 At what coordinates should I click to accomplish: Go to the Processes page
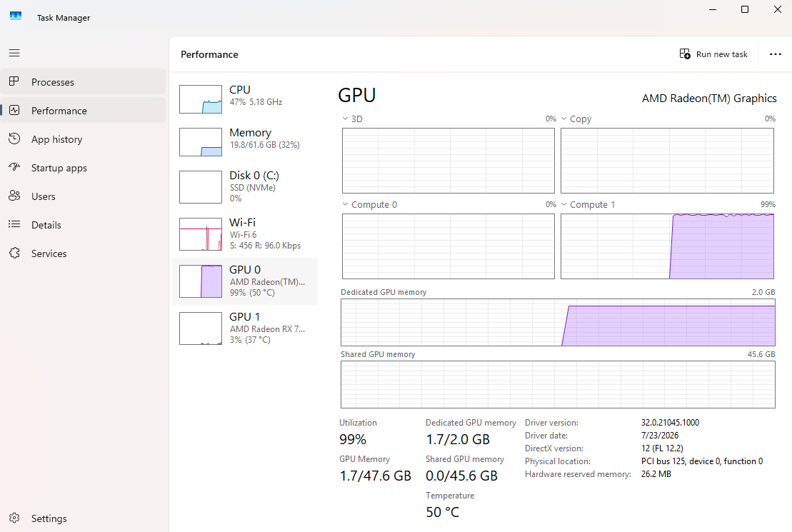coord(83,82)
